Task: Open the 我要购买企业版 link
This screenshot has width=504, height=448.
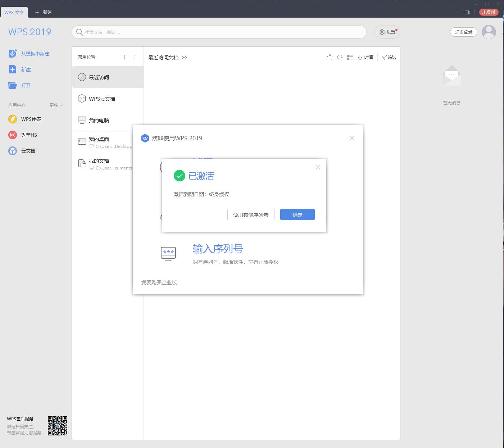Action: click(159, 282)
